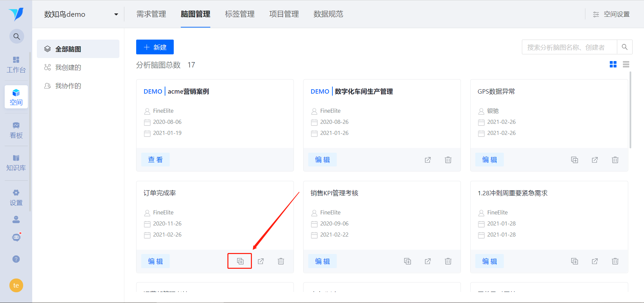This screenshot has width=644, height=303.
Task: Delete the 数字化车间生产管理 mind map
Action: [448, 160]
